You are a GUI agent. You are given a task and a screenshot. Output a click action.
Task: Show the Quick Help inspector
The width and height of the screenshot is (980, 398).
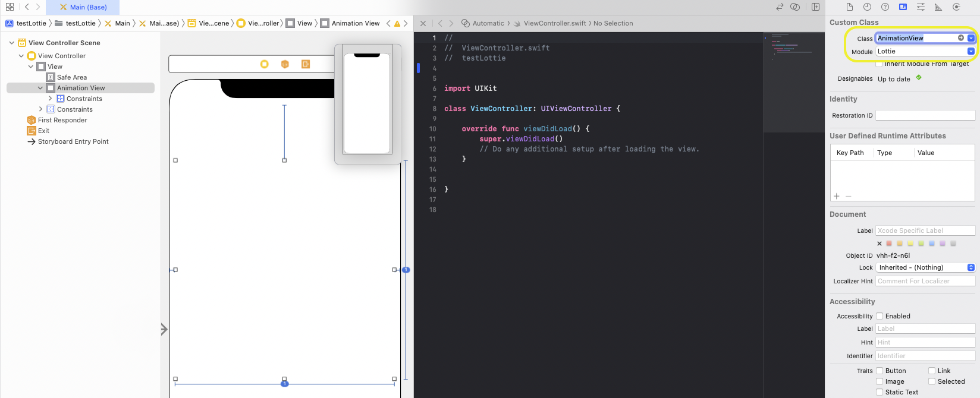885,7
